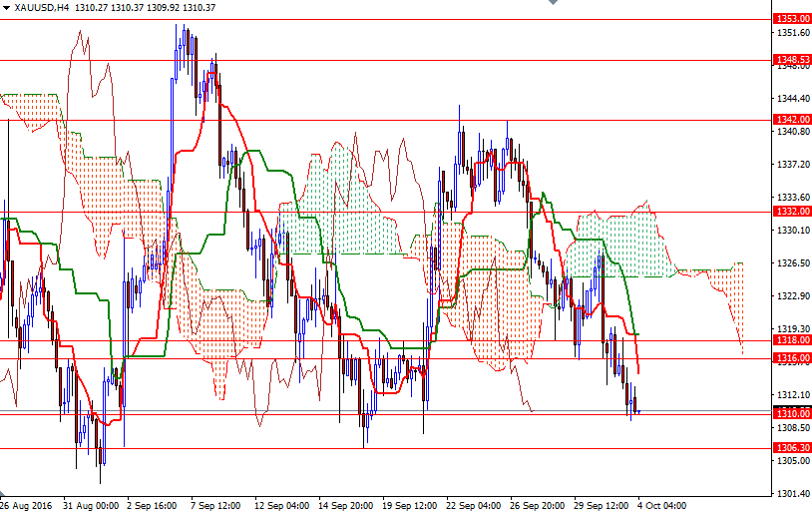Click the 1337.20 price scale value
Viewport: 812px width, 513px height.
[x=793, y=165]
